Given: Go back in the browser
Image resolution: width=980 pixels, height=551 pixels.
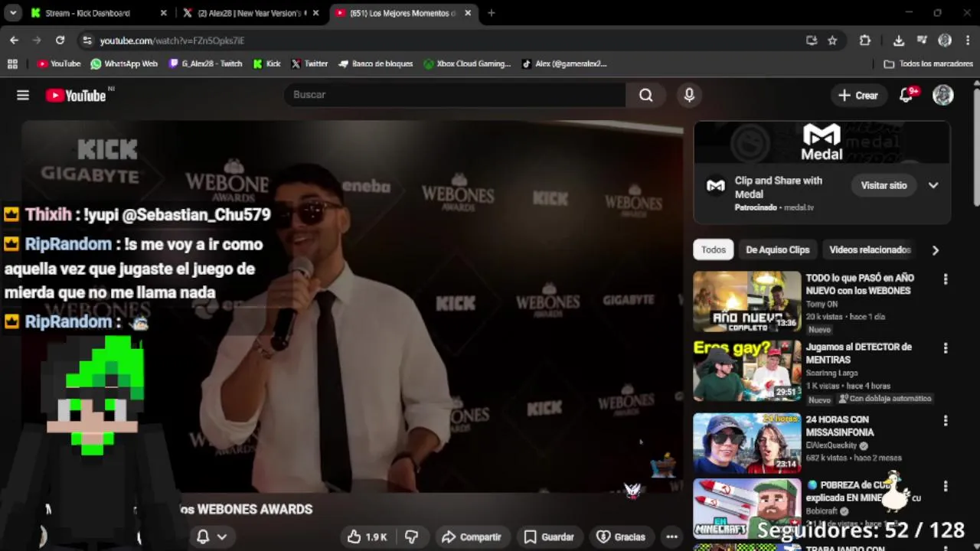Looking at the screenshot, I should [14, 40].
